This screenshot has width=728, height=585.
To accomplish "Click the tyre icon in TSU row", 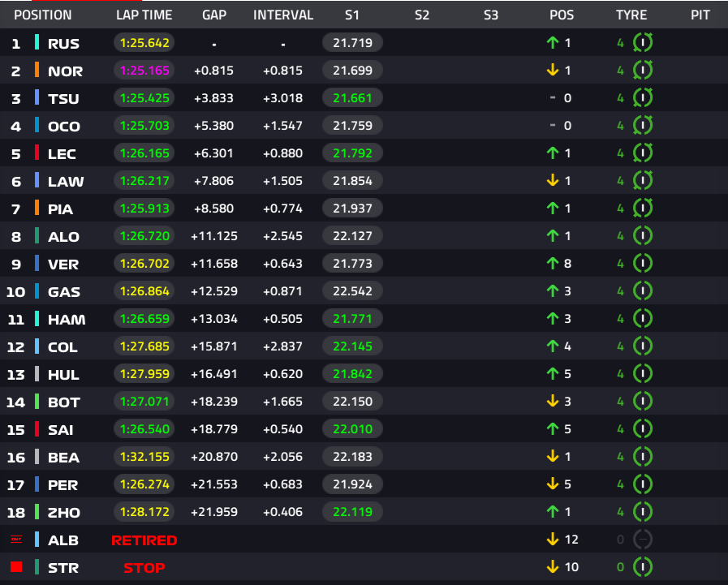I will point(643,98).
